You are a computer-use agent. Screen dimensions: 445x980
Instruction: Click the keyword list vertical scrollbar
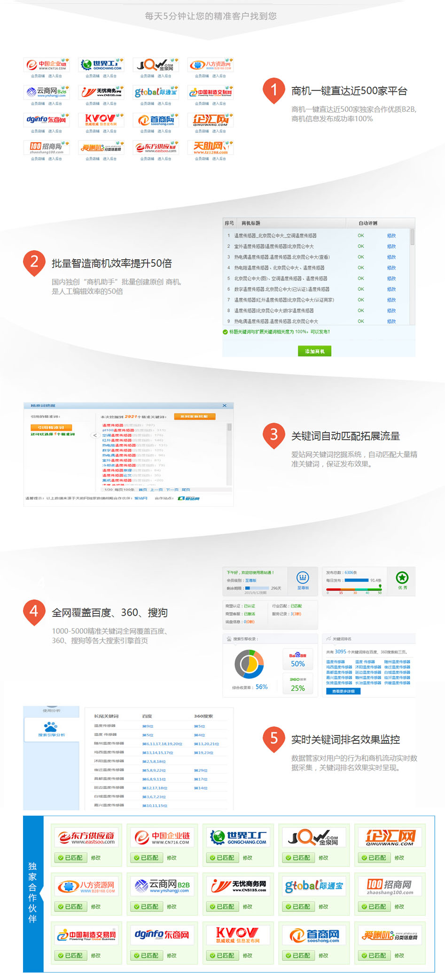[x=229, y=454]
